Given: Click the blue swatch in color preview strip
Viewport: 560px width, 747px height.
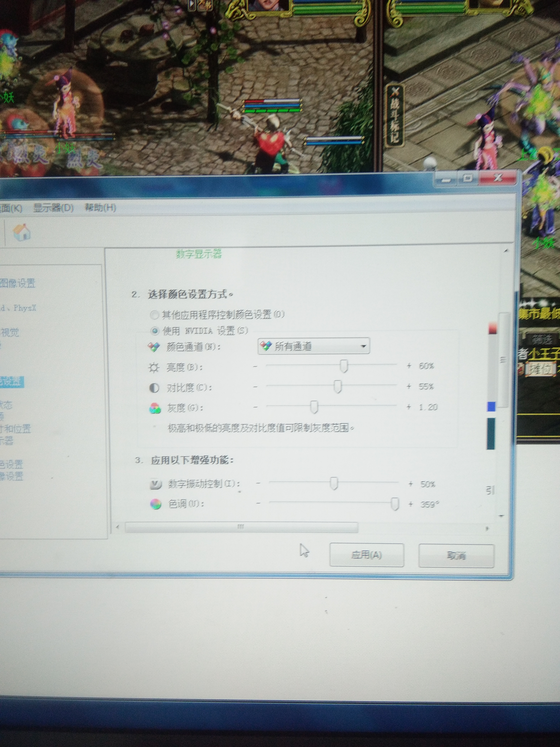Looking at the screenshot, I should (491, 406).
